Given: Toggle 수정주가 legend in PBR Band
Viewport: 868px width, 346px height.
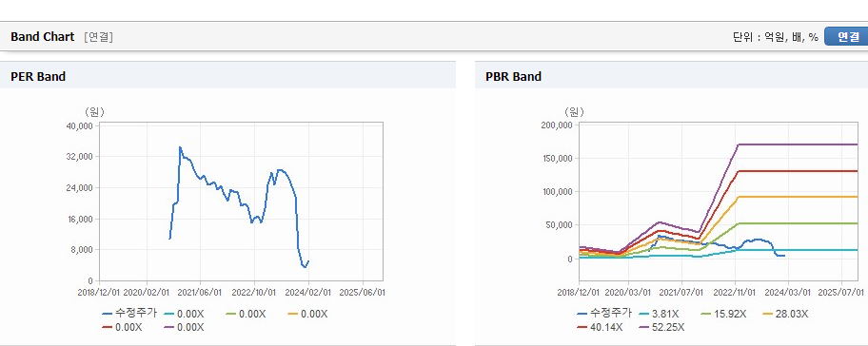Looking at the screenshot, I should pos(604,313).
